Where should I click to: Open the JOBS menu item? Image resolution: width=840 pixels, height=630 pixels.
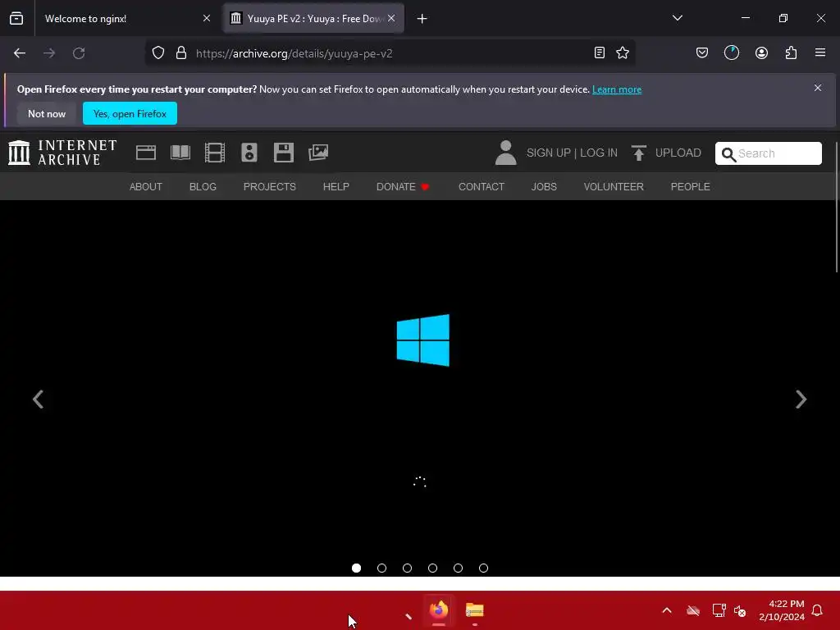[544, 186]
